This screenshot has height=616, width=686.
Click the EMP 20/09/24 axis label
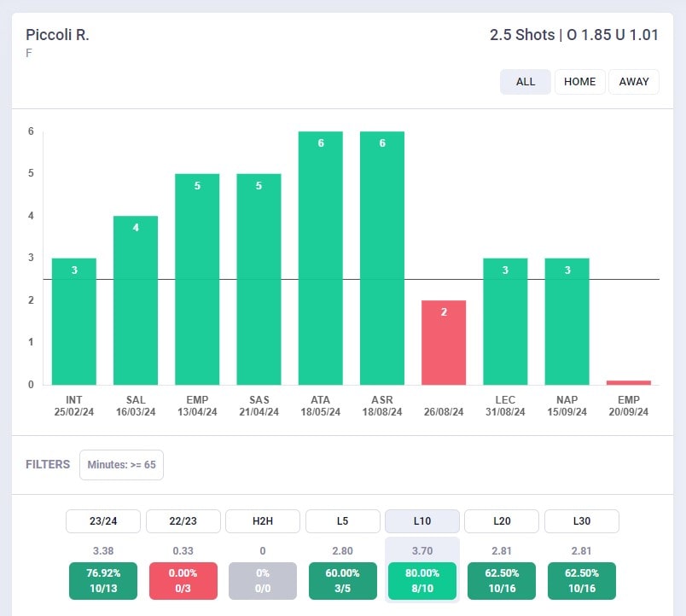[629, 405]
